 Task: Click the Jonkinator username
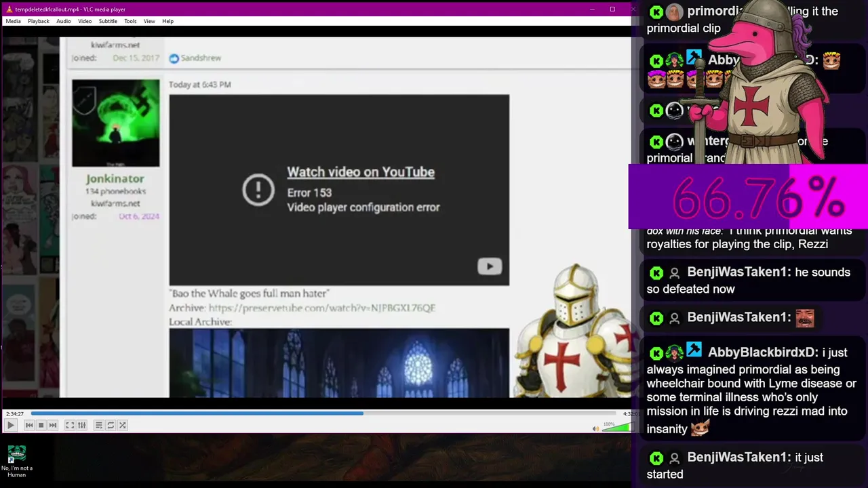coord(115,179)
